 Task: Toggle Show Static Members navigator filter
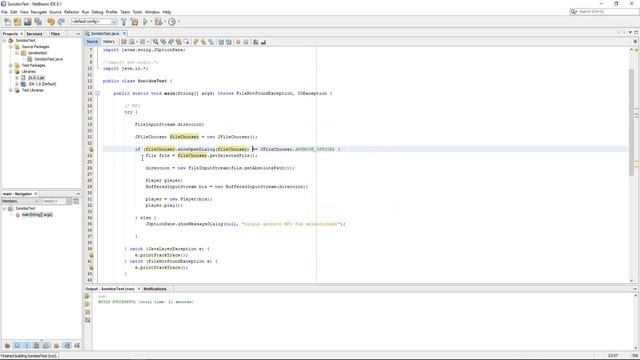(x=27, y=346)
